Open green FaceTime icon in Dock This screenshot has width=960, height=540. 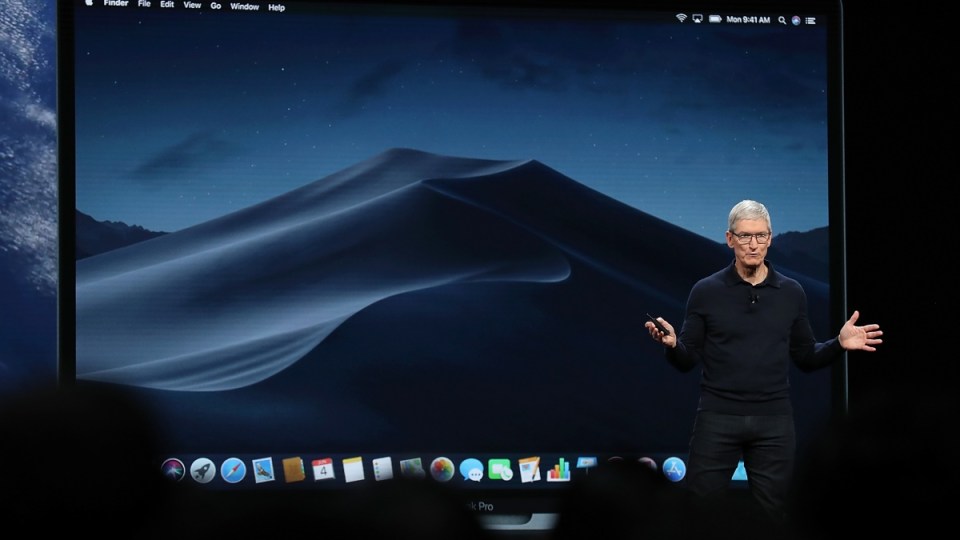(500, 470)
